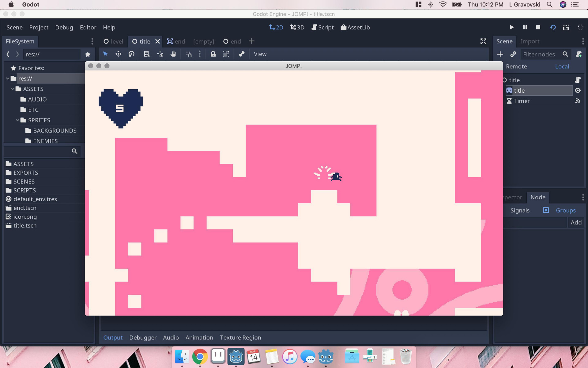Screen dimensions: 588x368
Task: Collapse the res:// folder tree
Action: click(8, 79)
